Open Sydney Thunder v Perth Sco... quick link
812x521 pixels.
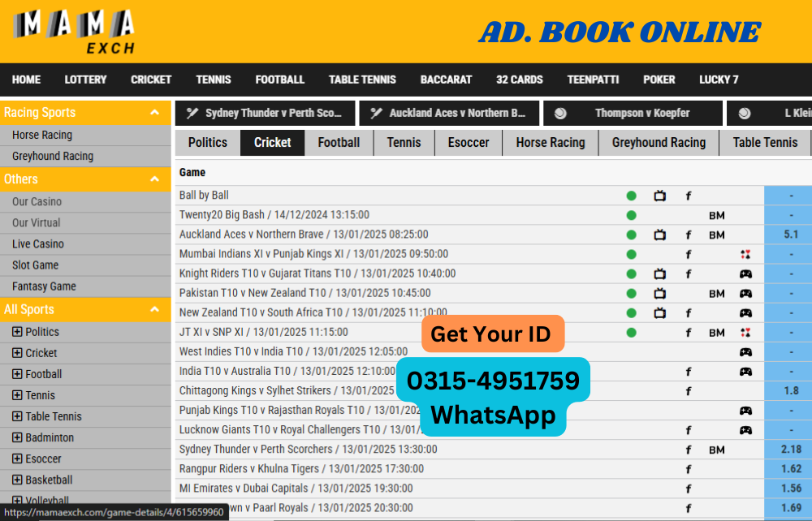(x=266, y=114)
